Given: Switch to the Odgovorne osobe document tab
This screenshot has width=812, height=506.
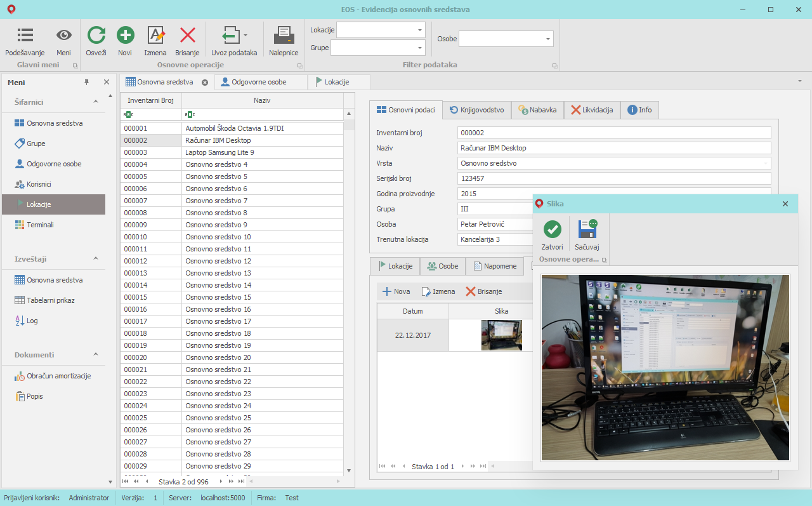Looking at the screenshot, I should (260, 82).
